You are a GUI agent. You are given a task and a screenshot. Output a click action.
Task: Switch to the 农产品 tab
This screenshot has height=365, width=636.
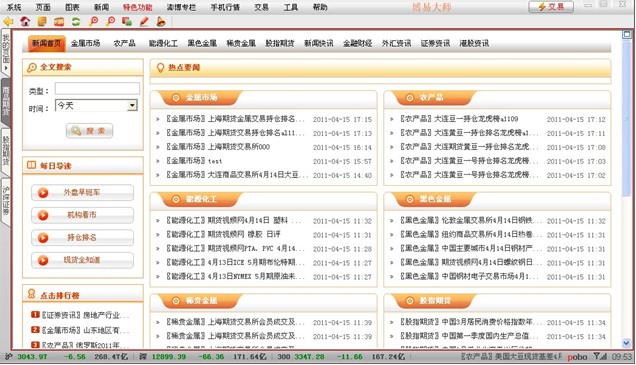click(124, 43)
